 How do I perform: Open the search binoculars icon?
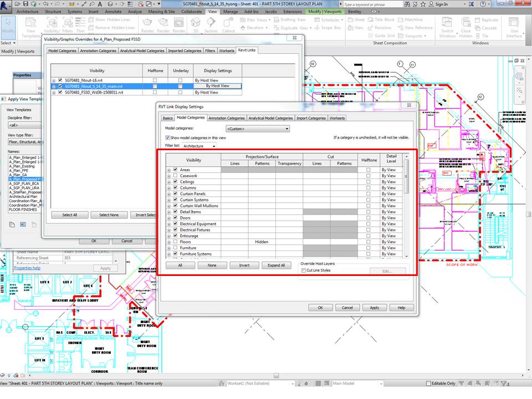408,4
